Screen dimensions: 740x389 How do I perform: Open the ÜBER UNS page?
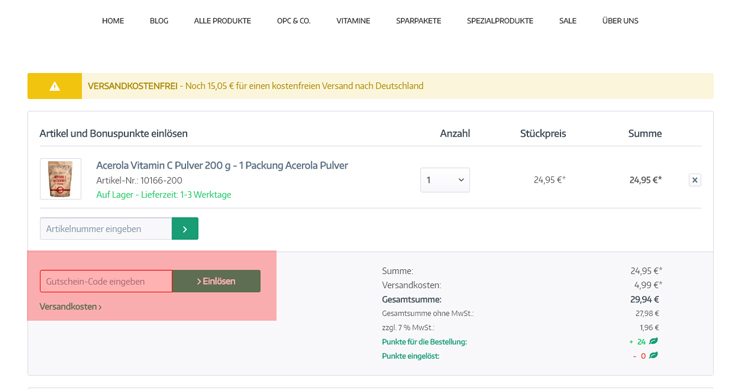(x=620, y=21)
